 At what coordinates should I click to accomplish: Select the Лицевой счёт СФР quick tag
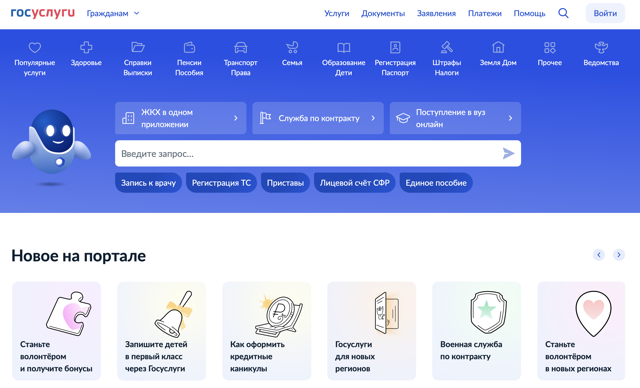coord(354,183)
